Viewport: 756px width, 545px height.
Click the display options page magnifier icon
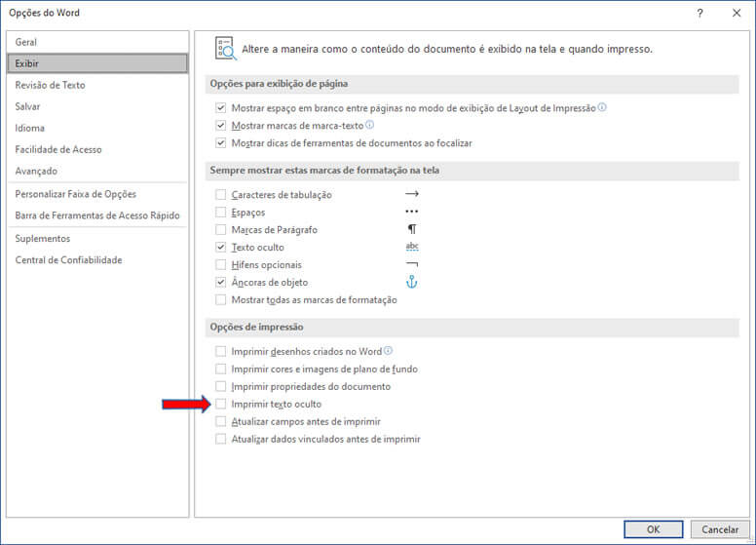(x=226, y=48)
